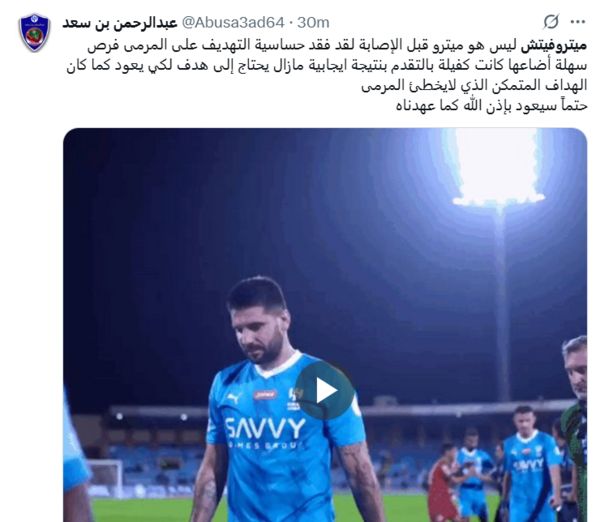Click the SAVVY logo on the front jersey
The image size is (600, 522).
tap(265, 428)
